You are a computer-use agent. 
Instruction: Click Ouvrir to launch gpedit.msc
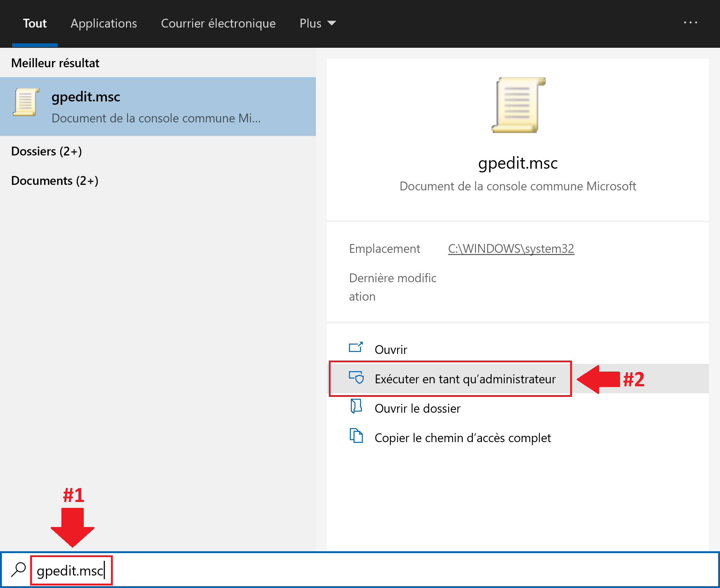pyautogui.click(x=391, y=349)
